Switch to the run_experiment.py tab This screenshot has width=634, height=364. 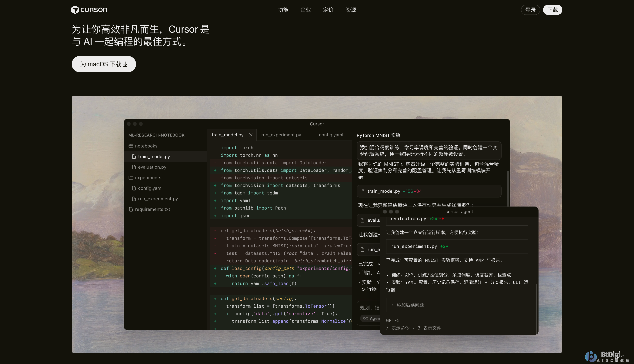click(x=281, y=135)
